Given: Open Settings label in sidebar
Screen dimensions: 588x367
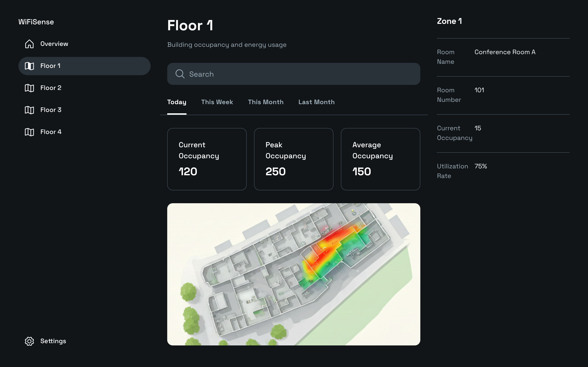Looking at the screenshot, I should pos(53,341).
